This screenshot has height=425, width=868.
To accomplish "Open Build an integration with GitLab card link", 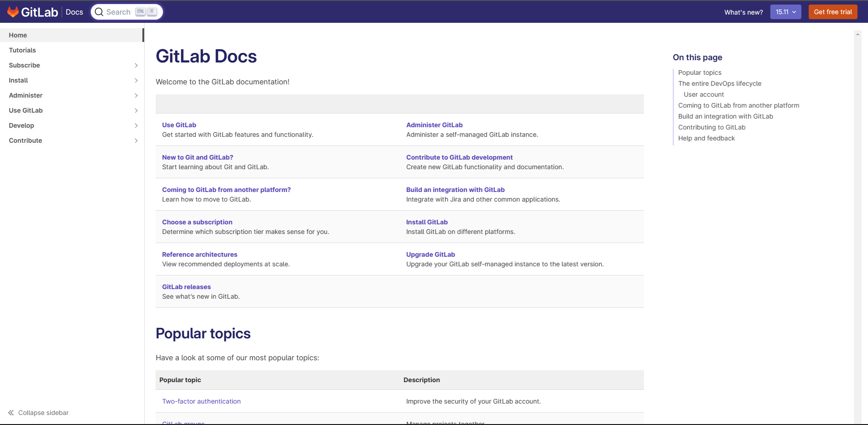I will point(455,190).
